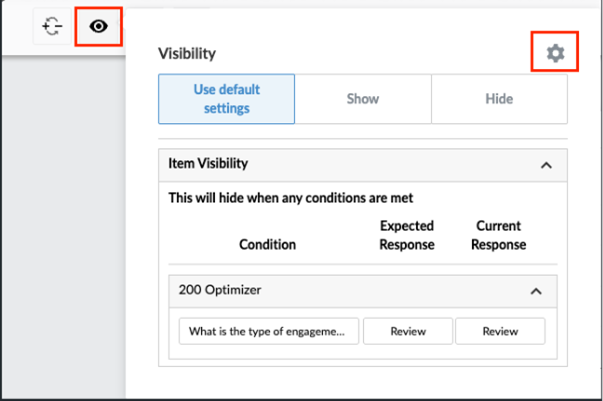Image resolution: width=603 pixels, height=401 pixels.
Task: Select Use default settings option
Action: 227,99
